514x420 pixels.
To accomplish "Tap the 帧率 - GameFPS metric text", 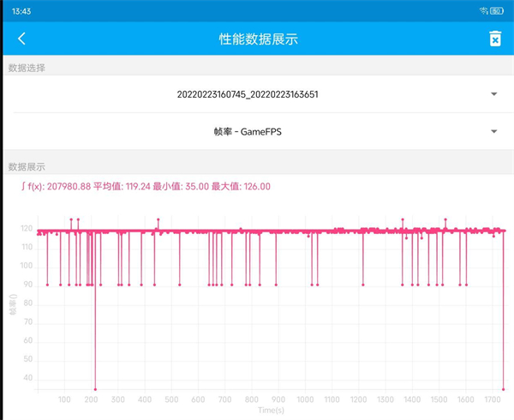I will point(247,131).
